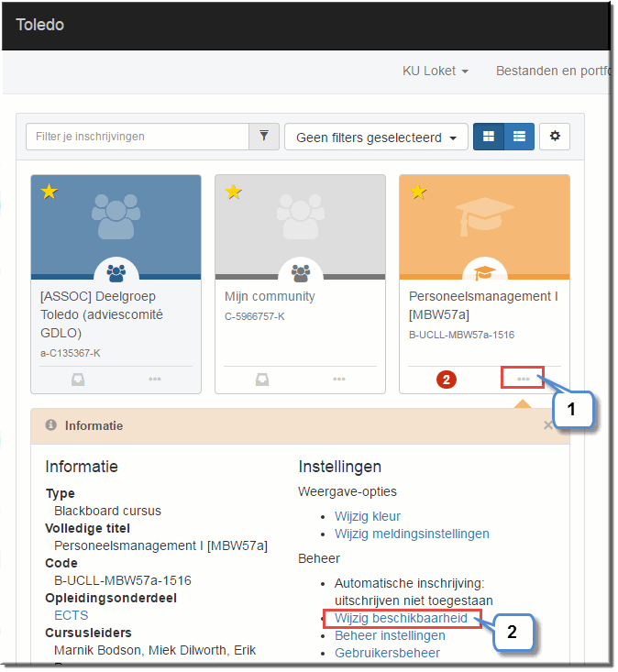
Task: Switch to list view
Action: (x=519, y=137)
